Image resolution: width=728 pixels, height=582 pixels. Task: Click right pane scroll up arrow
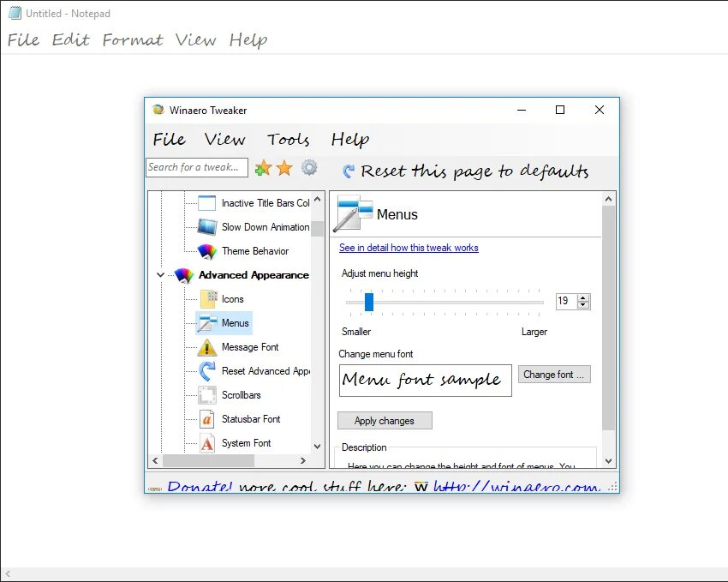[609, 199]
